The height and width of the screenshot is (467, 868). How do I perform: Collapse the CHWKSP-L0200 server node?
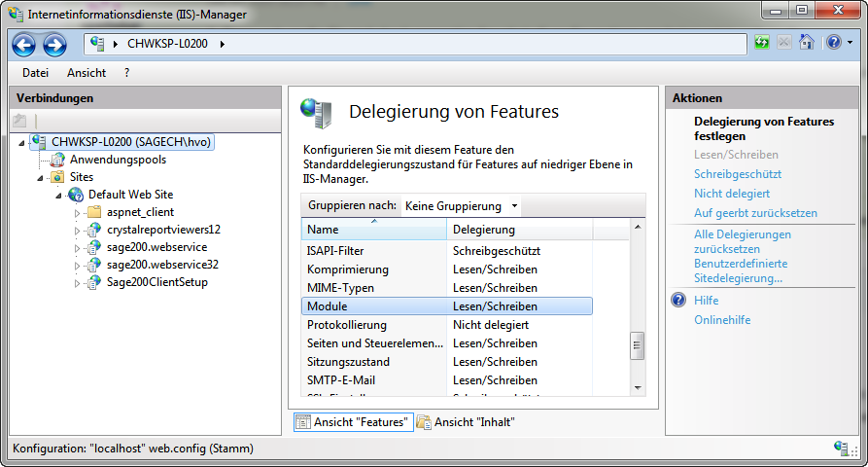tap(21, 143)
